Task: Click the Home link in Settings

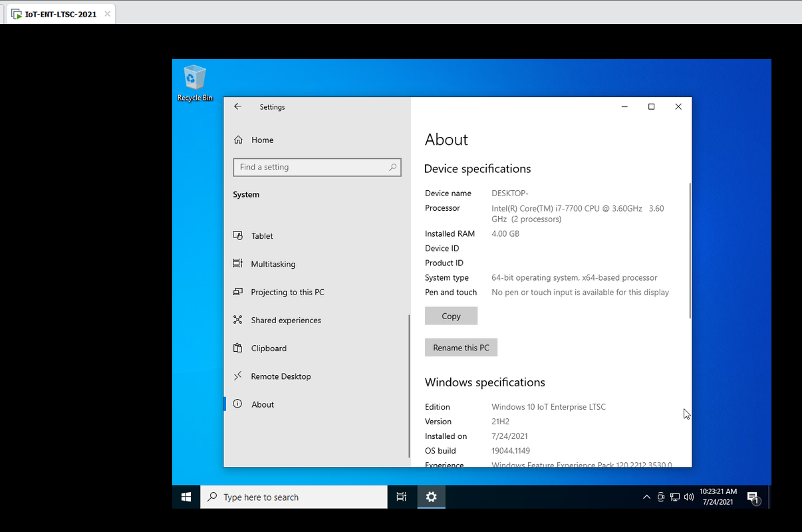Action: (x=262, y=140)
